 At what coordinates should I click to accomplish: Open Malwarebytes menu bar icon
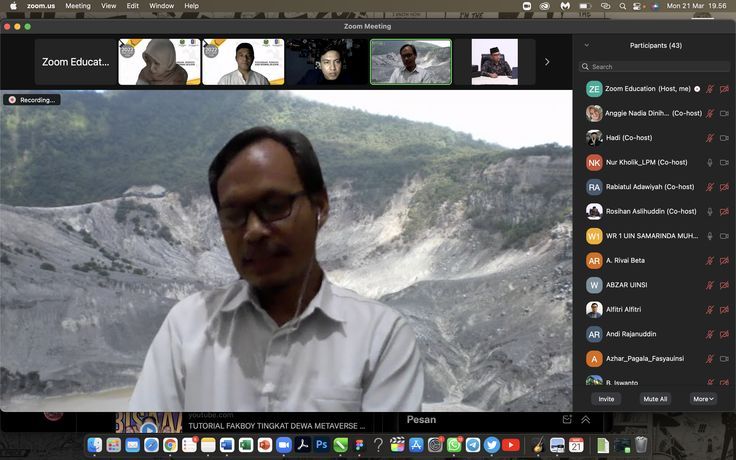(x=565, y=6)
